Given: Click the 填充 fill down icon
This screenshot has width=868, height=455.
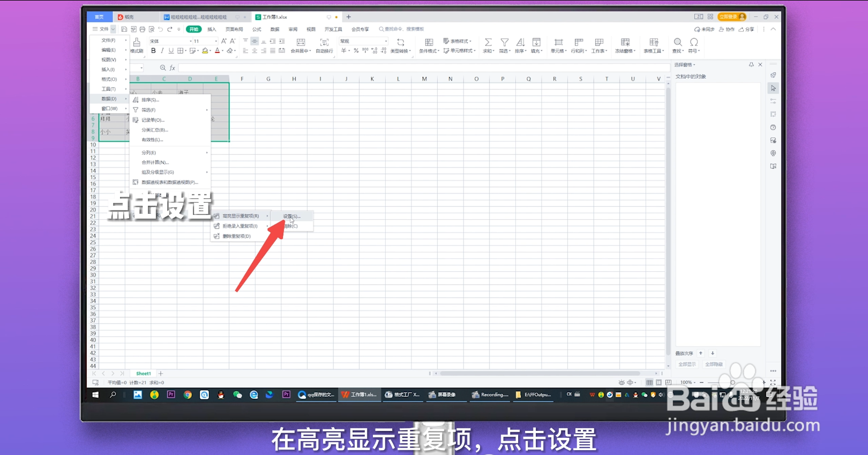Looking at the screenshot, I should tap(536, 42).
